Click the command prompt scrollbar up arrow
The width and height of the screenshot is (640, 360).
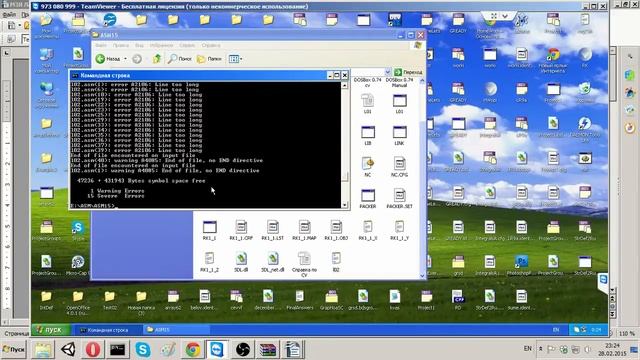(345, 85)
